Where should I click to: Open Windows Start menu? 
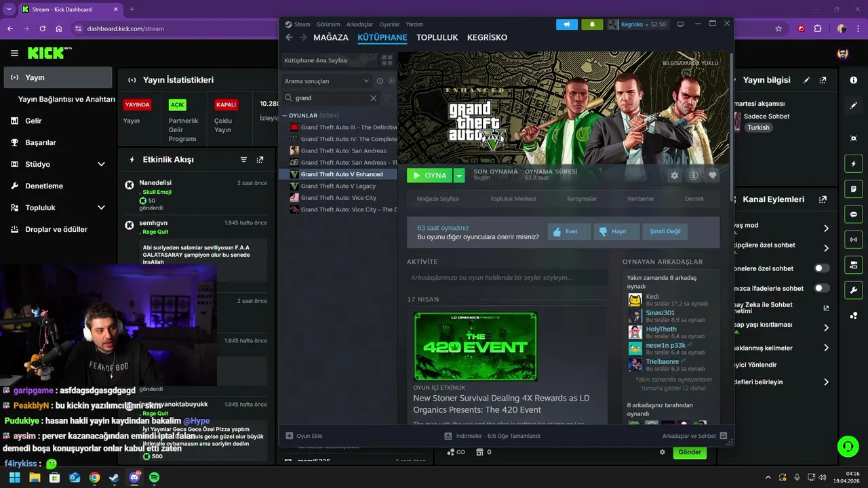click(x=14, y=477)
